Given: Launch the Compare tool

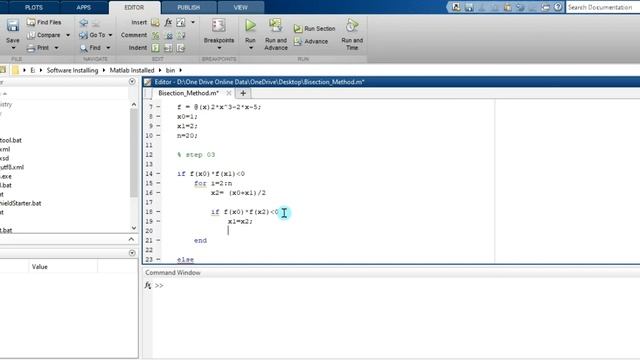Looking at the screenshot, I should click(x=43, y=35).
